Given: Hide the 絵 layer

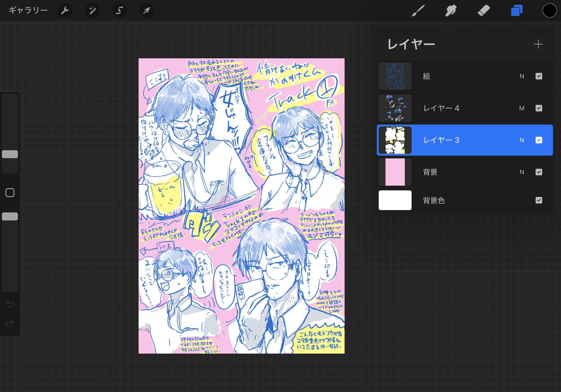Looking at the screenshot, I should [539, 76].
